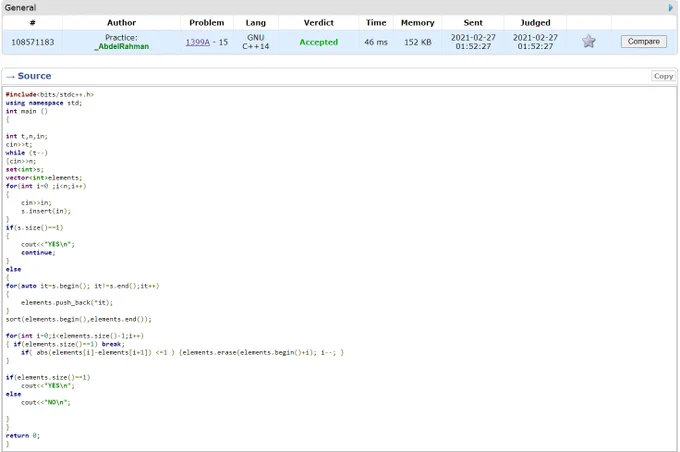Click the Time column header
This screenshot has width=680, height=452.
click(x=376, y=23)
